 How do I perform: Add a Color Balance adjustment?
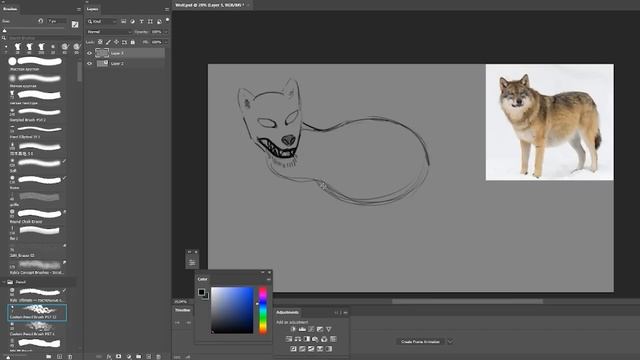[298, 339]
